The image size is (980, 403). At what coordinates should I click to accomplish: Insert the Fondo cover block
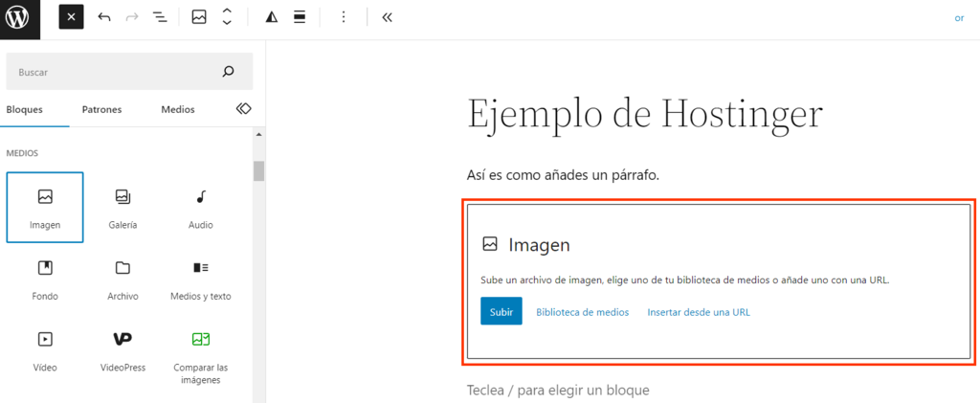(x=45, y=279)
